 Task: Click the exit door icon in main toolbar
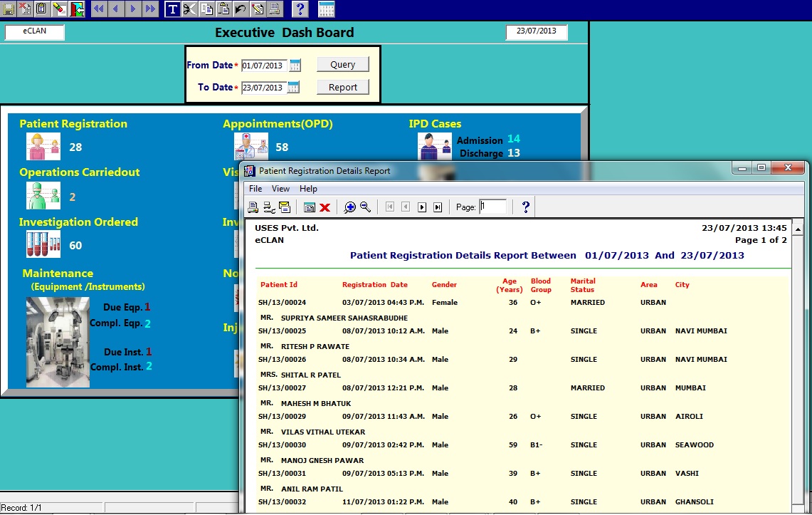click(77, 9)
